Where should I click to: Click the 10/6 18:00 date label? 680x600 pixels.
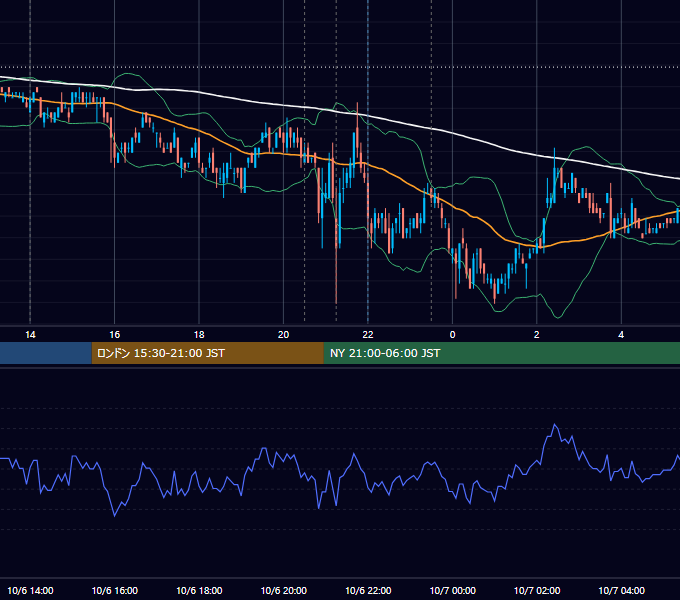199,590
